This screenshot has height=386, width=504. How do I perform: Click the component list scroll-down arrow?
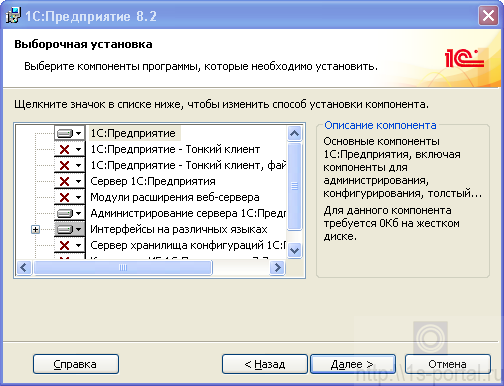click(x=294, y=250)
